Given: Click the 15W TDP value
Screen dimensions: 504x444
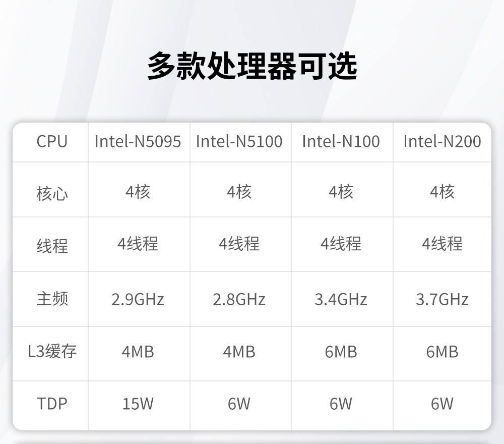Looking at the screenshot, I should click(138, 404).
